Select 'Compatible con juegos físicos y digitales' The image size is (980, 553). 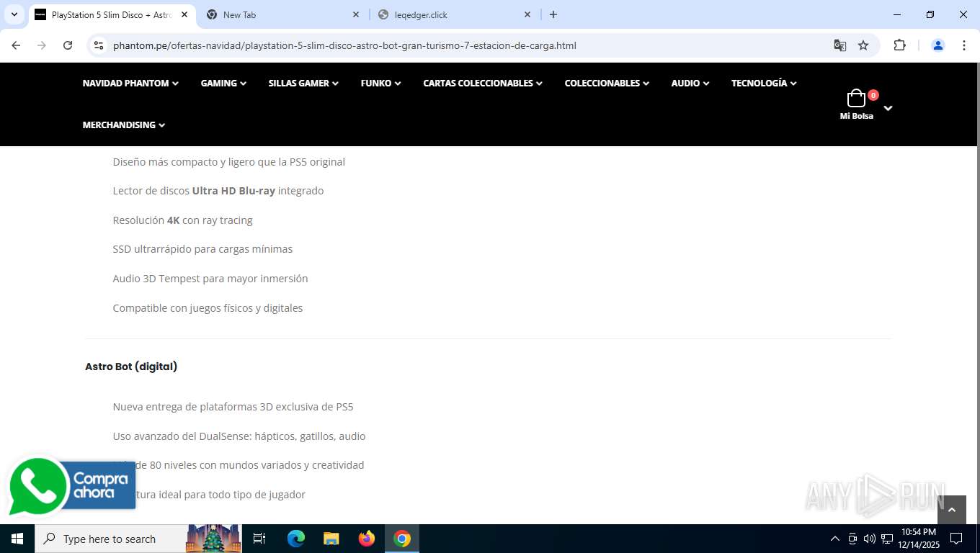pyautogui.click(x=208, y=308)
